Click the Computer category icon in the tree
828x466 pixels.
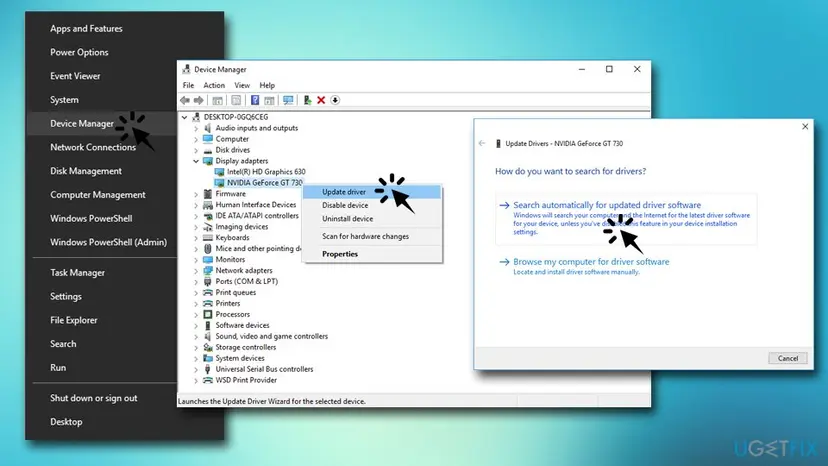click(208, 139)
